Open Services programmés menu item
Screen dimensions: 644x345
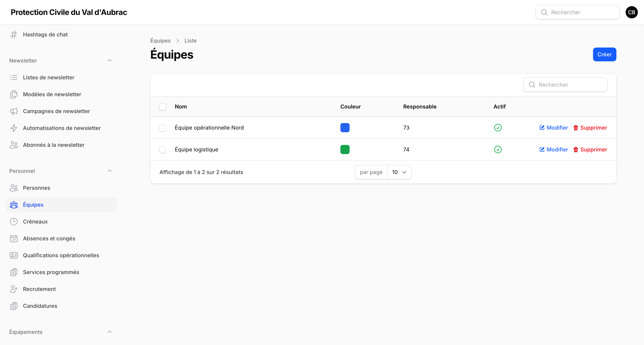pyautogui.click(x=61, y=272)
